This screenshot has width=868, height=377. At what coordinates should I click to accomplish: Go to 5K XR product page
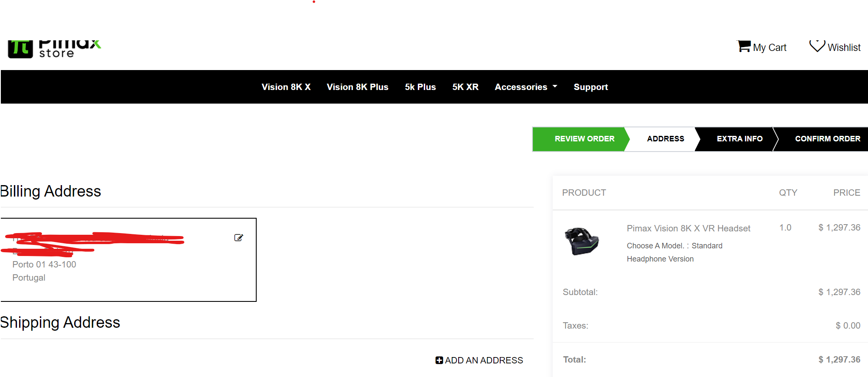tap(465, 87)
